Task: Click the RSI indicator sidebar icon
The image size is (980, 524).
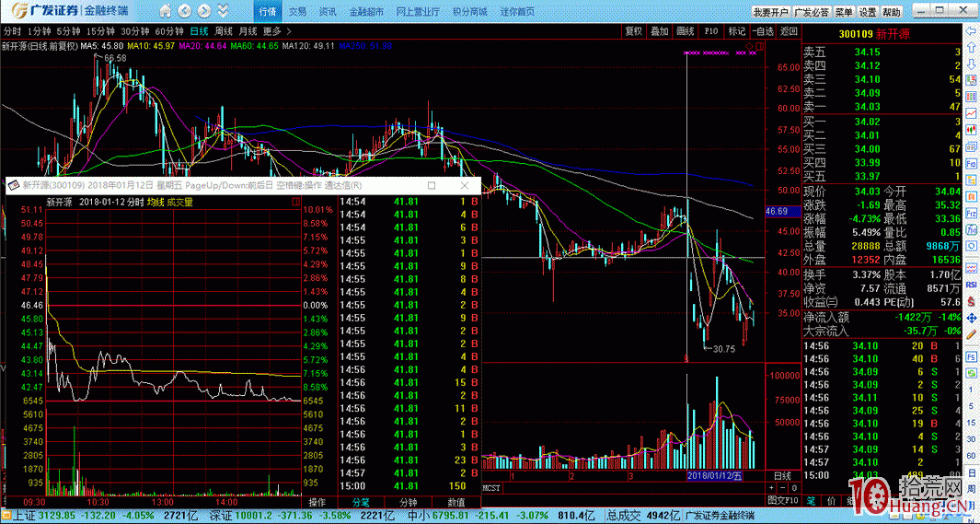Action: point(972,283)
